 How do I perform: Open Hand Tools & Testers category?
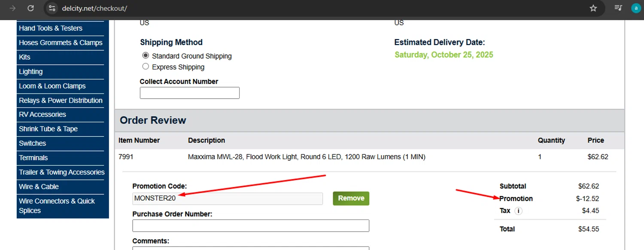[51, 28]
